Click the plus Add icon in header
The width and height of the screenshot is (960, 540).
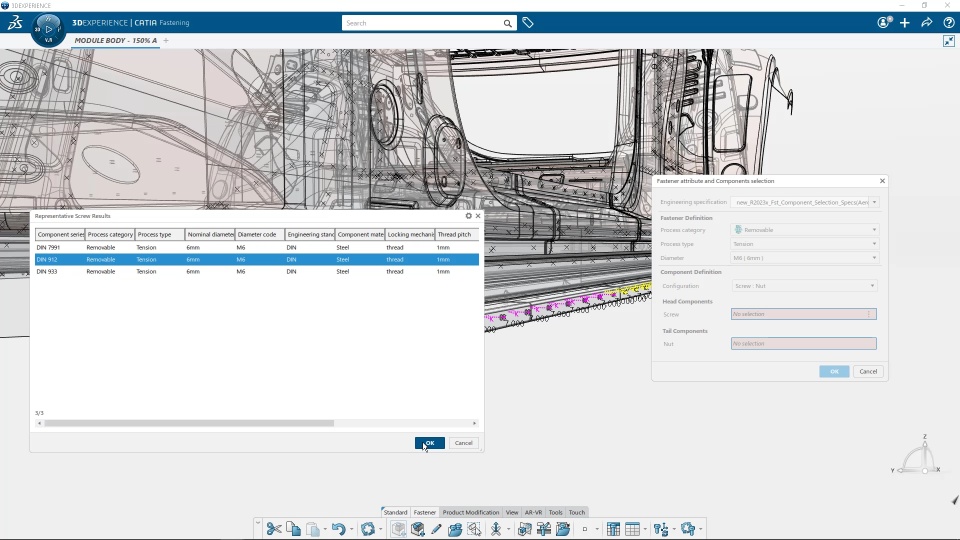click(x=905, y=23)
